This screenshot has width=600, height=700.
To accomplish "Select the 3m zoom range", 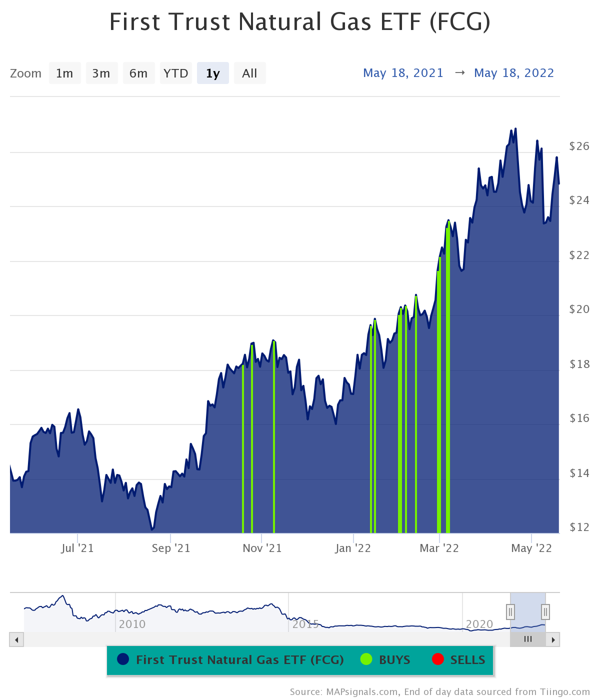I will pos(101,73).
